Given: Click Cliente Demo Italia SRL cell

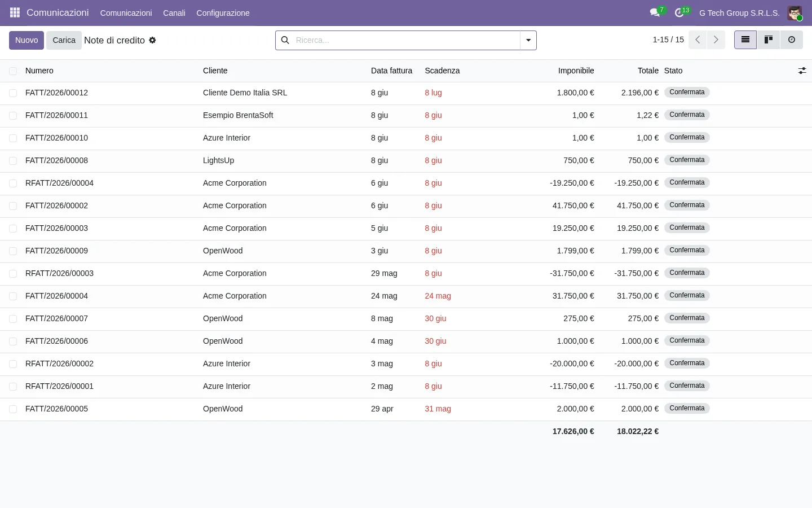Looking at the screenshot, I should pos(245,93).
